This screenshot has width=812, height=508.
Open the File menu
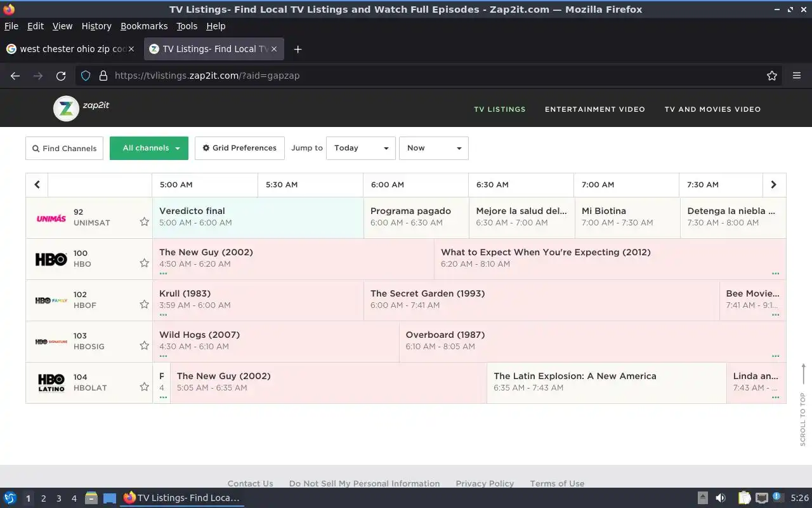(x=11, y=26)
